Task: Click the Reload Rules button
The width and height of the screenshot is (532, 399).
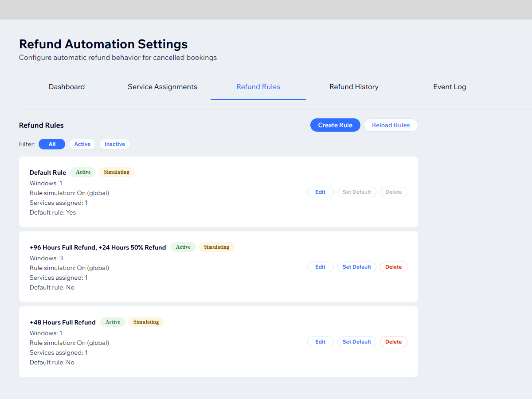Action: click(x=391, y=125)
